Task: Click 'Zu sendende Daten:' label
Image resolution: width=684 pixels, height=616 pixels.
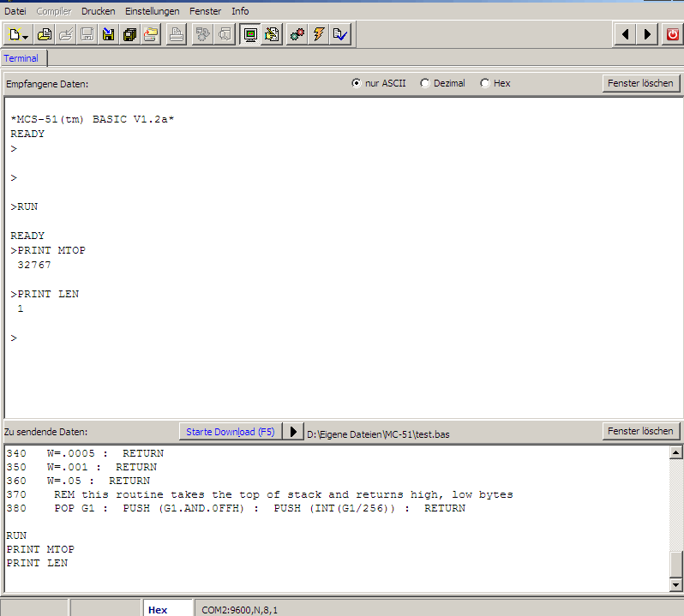Action: point(45,432)
